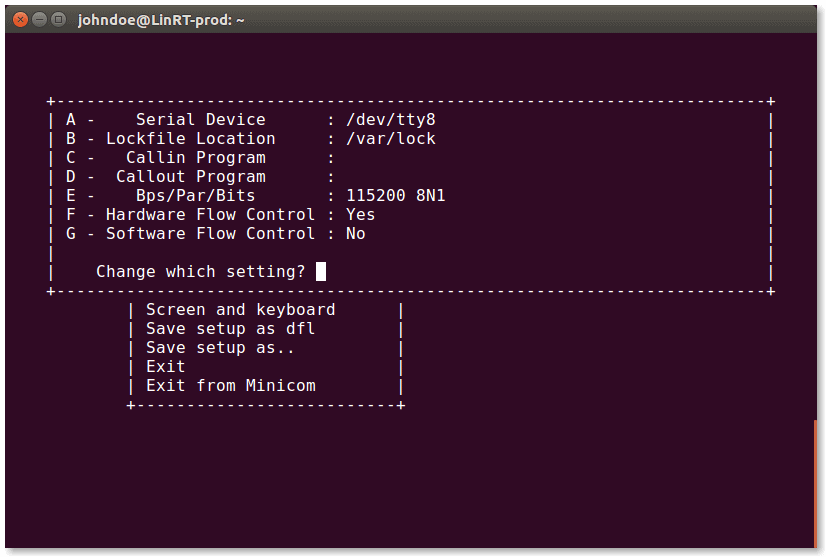Click the 115200 8N1 baud value
The image size is (826, 557).
click(x=395, y=196)
